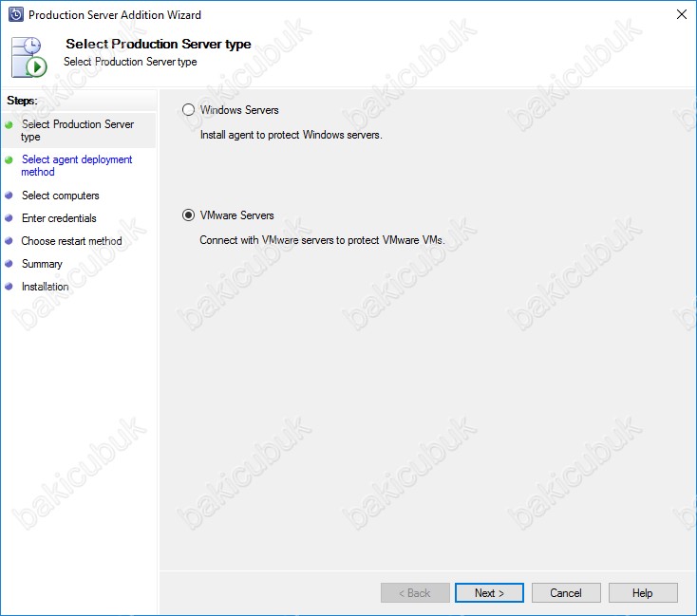
Task: Click the 'Steps:' heading
Action: pos(22,101)
